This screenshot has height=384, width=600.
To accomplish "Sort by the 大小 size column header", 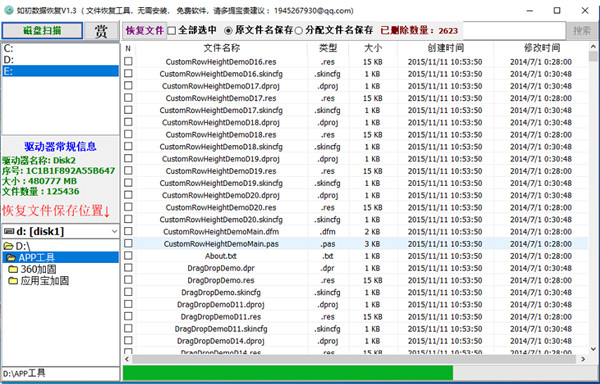I will [373, 48].
